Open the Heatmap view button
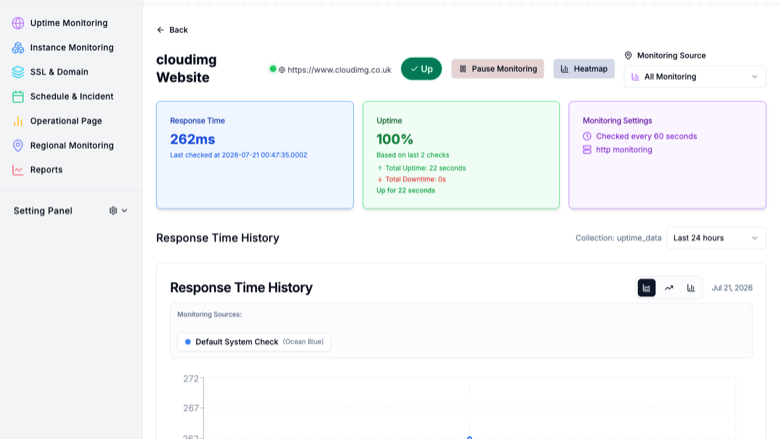Viewport: 780px width, 439px height. tap(584, 69)
